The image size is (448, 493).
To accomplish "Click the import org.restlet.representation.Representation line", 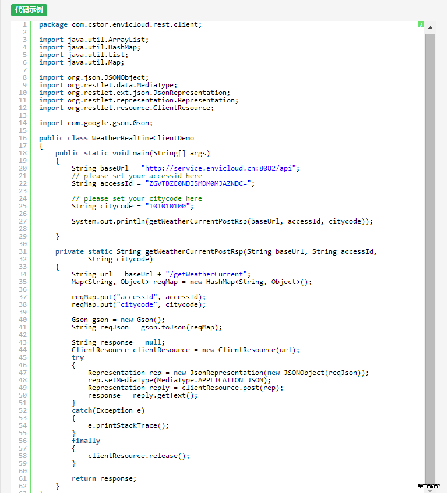I will click(x=139, y=100).
